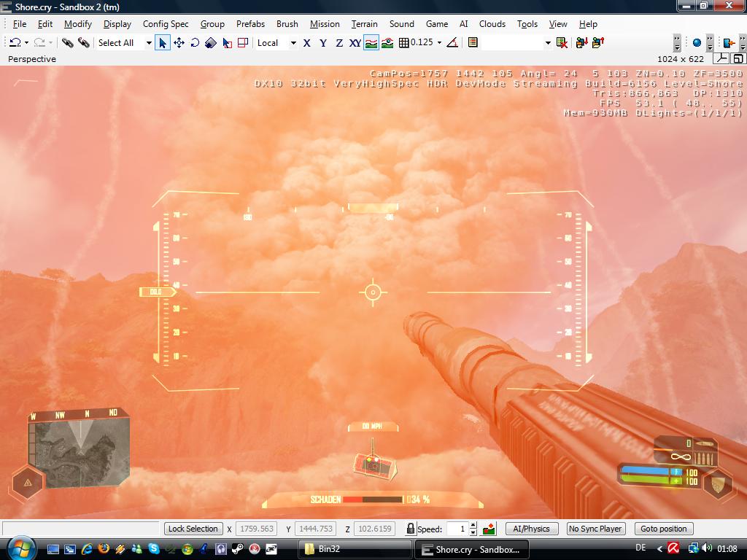The width and height of the screenshot is (747, 560).
Task: Toggle the X axis constraint
Action: point(306,43)
